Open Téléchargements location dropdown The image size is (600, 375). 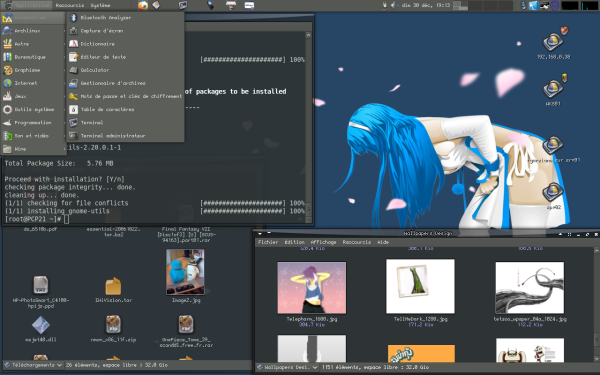click(x=33, y=365)
